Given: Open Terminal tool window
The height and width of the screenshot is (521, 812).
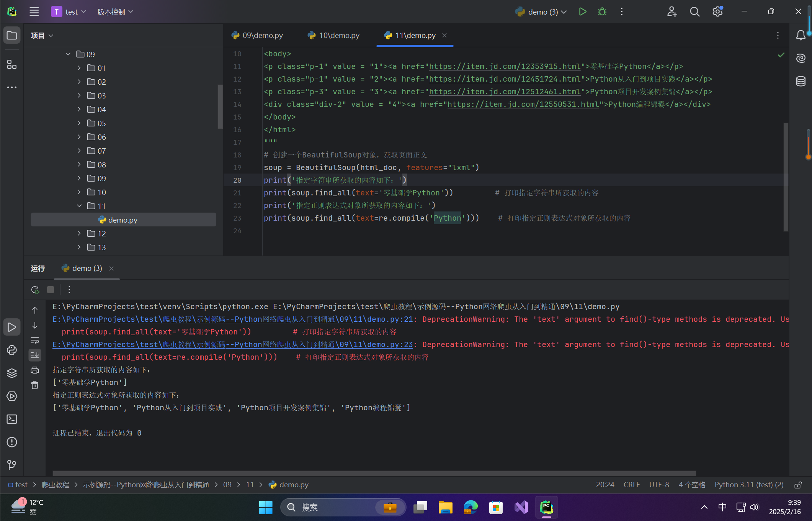Looking at the screenshot, I should pos(12,419).
